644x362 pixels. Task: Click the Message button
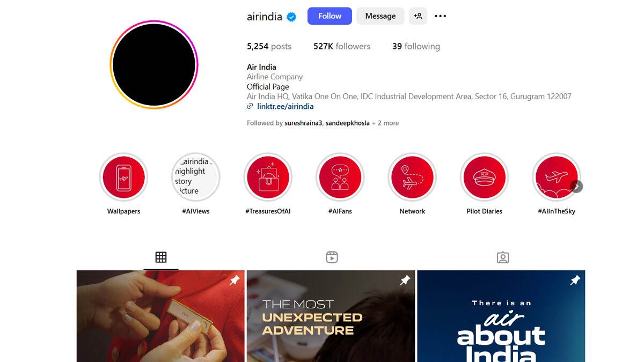pyautogui.click(x=380, y=16)
